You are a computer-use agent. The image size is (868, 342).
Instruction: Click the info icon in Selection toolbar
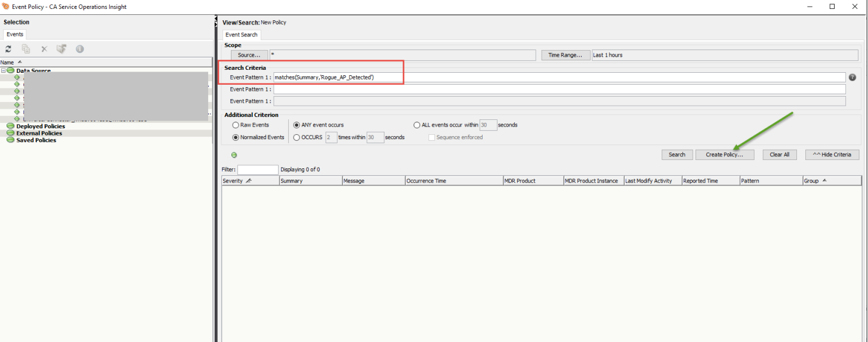(x=79, y=49)
